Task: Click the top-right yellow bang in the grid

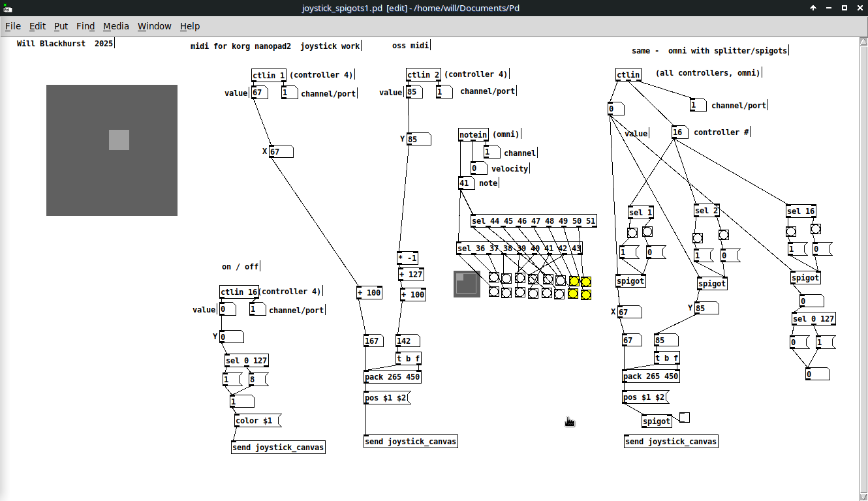Action: coord(585,282)
